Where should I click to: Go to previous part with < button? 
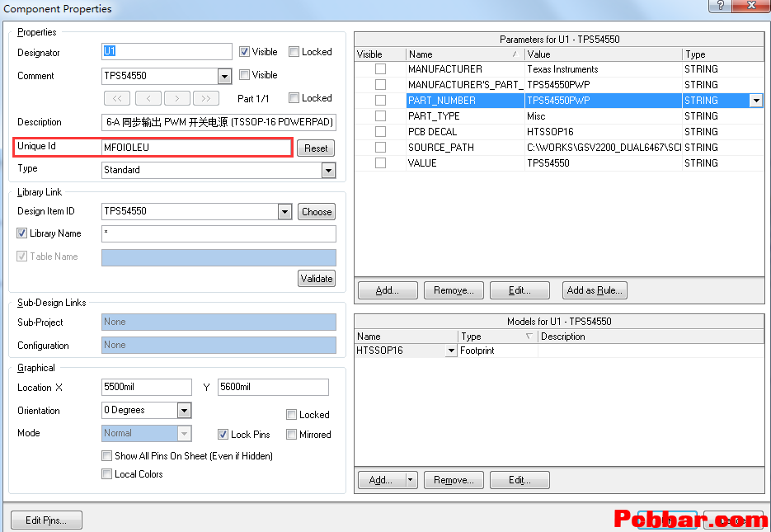pos(148,98)
